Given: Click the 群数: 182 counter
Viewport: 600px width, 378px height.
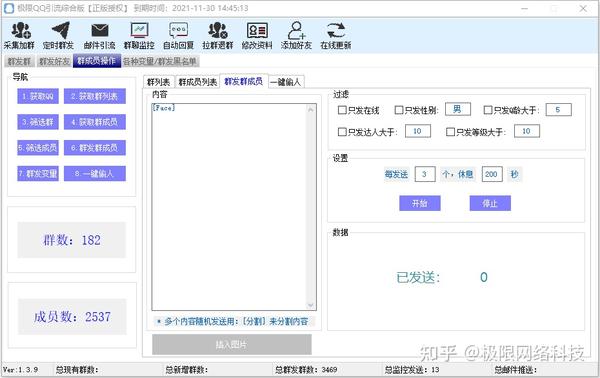Looking at the screenshot, I should click(x=72, y=240).
